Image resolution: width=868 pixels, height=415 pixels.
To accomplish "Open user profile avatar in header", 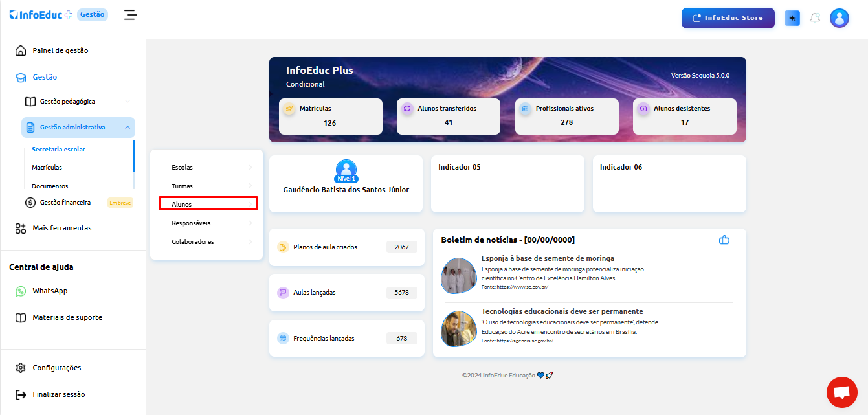I will point(840,18).
